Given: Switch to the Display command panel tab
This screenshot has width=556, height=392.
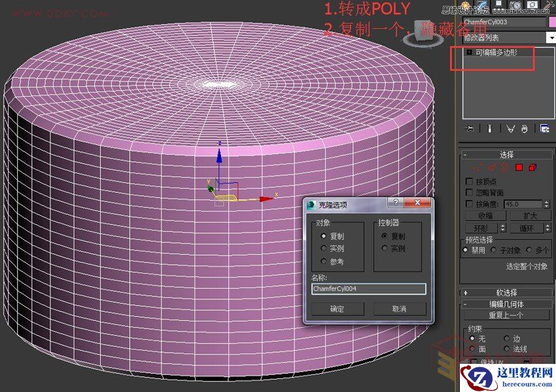Looking at the screenshot, I should [x=532, y=4].
